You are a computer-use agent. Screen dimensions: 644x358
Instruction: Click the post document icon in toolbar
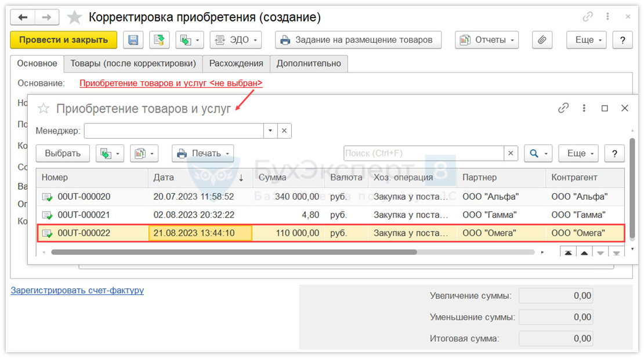[159, 40]
